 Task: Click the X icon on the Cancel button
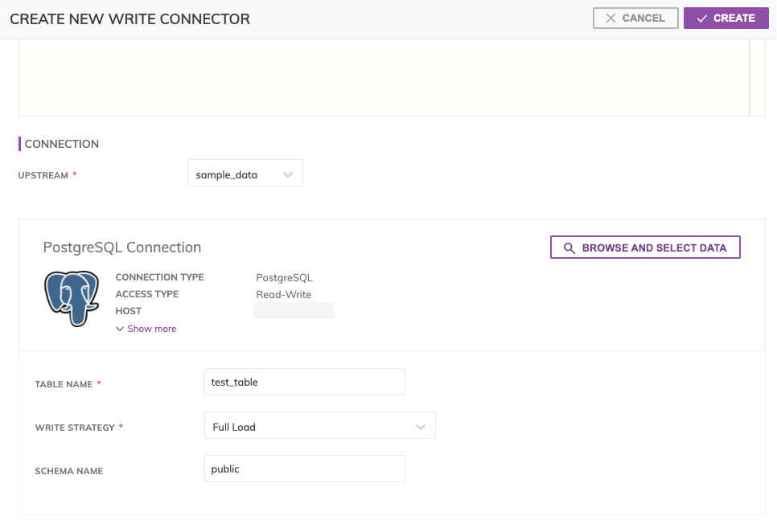tap(610, 18)
